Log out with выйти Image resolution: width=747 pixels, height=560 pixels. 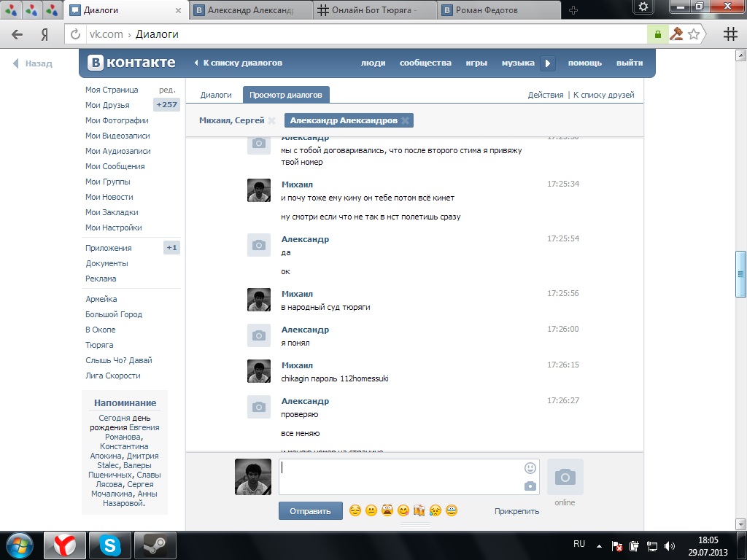coord(630,63)
